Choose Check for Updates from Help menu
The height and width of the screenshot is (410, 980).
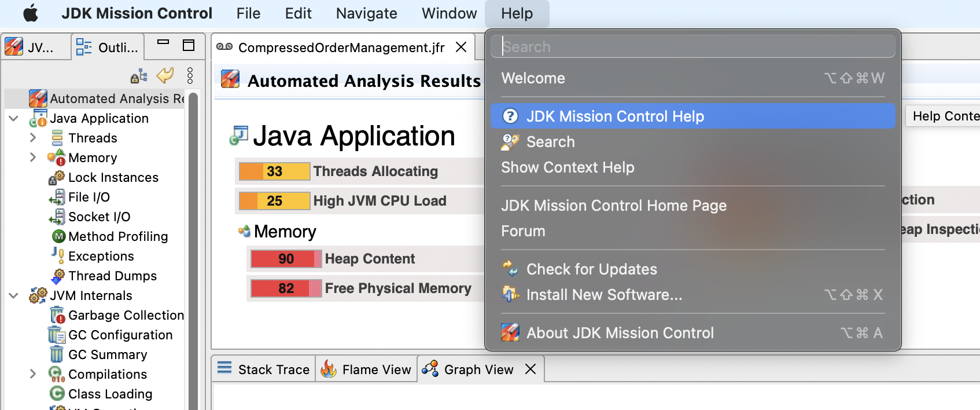click(591, 269)
